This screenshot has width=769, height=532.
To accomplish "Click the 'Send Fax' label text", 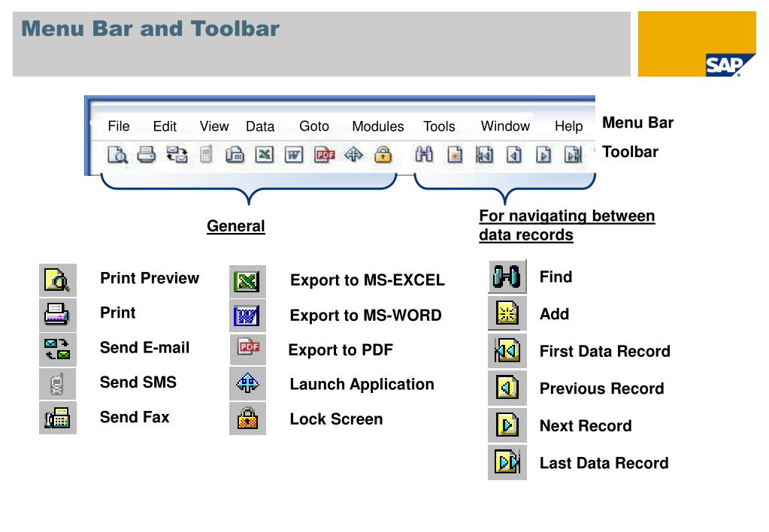I will tap(135, 417).
